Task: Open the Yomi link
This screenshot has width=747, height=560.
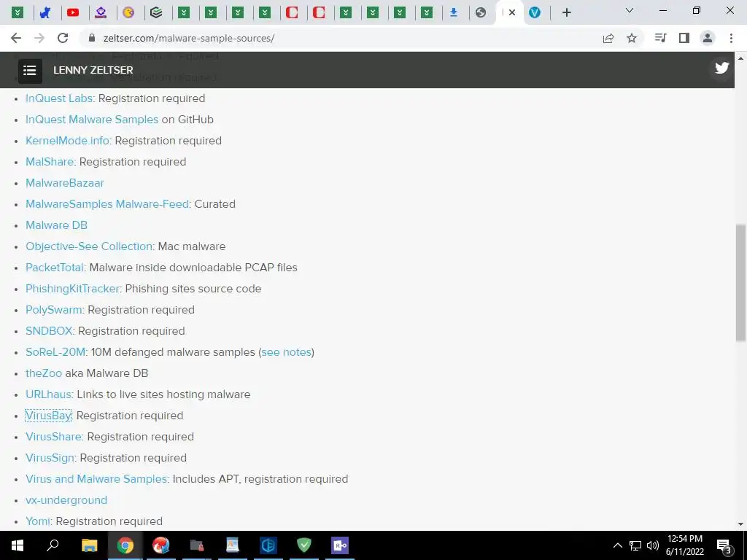Action: 38,521
